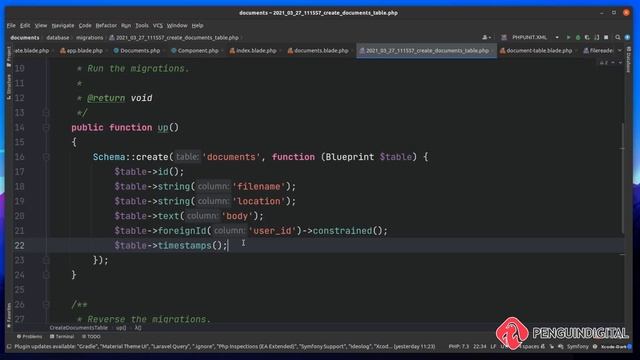Open the File menu
The height and width of the screenshot is (360, 640).
(11, 25)
